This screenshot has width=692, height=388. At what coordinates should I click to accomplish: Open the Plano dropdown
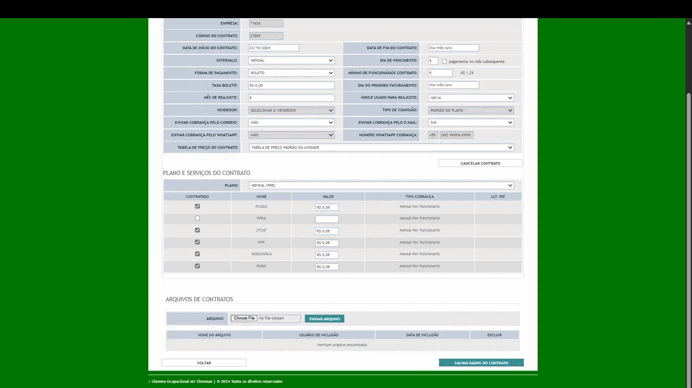pos(381,185)
